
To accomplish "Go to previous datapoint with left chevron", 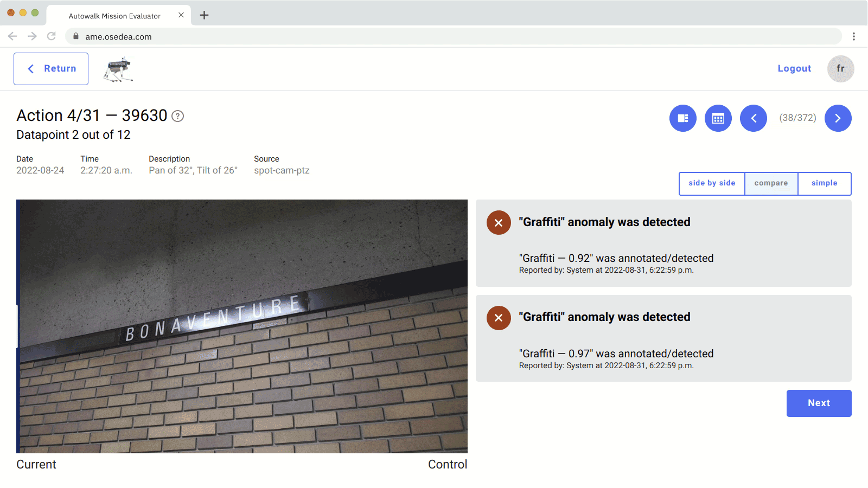I will point(753,118).
